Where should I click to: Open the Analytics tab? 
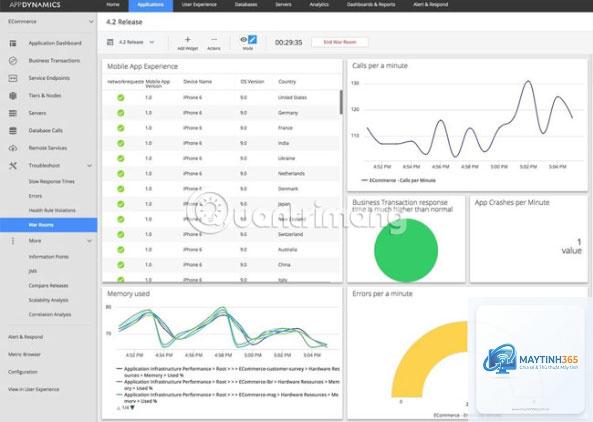(319, 5)
